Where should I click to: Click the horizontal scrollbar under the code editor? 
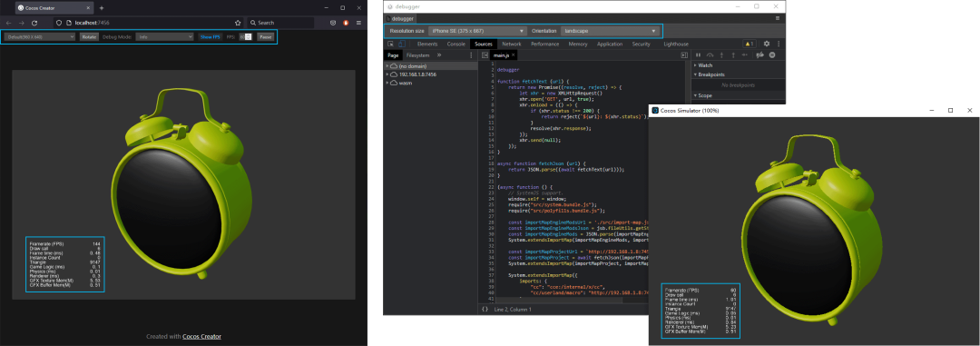[559, 301]
